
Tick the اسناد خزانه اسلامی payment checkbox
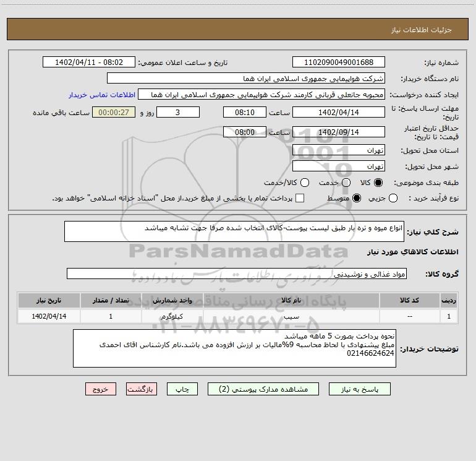tap(300, 198)
